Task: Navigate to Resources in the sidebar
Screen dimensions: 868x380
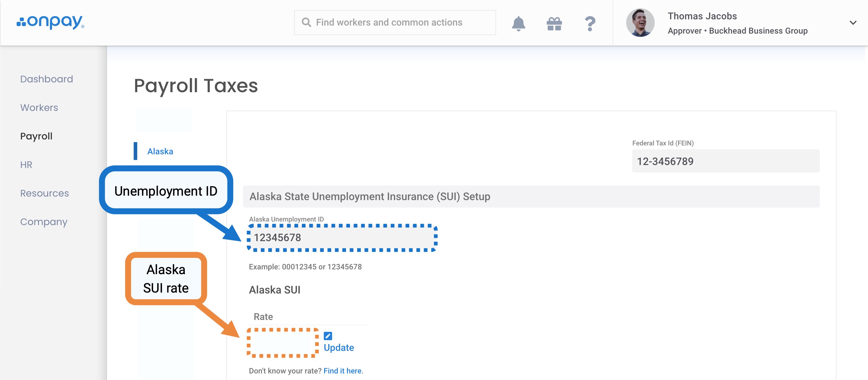Action: tap(45, 193)
